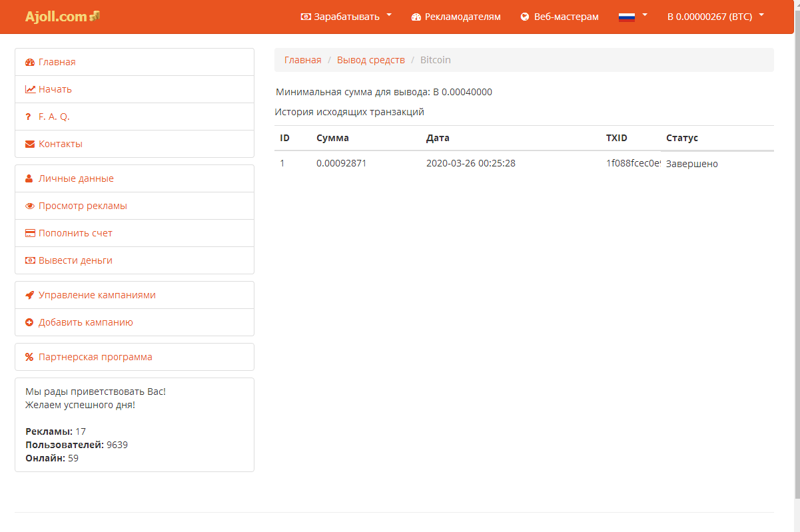Open Добавить кампанию page
The image size is (800, 532).
[x=135, y=322]
